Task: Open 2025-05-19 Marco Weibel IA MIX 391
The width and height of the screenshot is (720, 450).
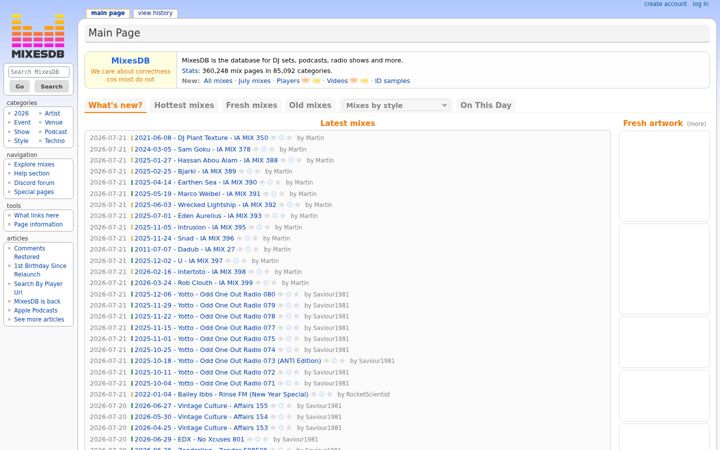Action: [x=197, y=194]
